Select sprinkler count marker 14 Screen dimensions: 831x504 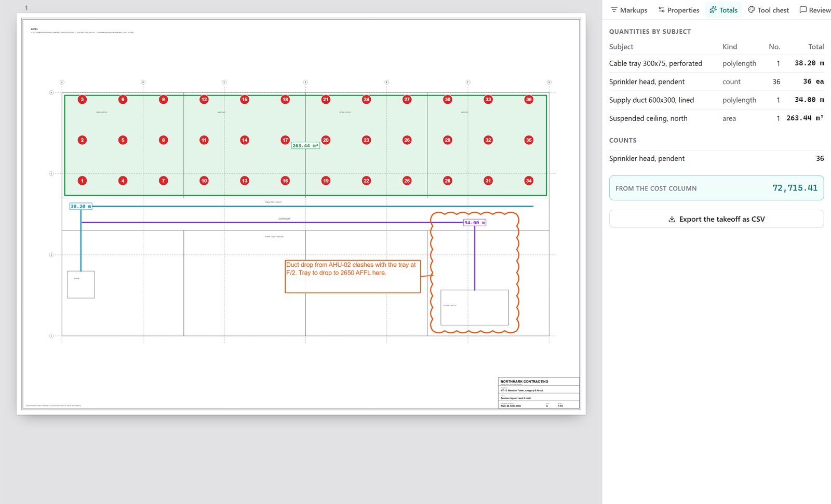245,140
